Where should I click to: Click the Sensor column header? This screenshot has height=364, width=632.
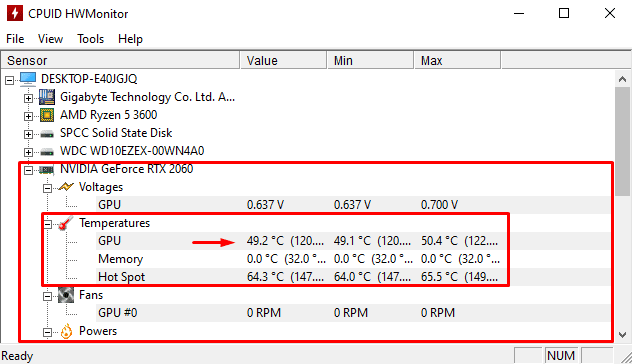[121, 60]
